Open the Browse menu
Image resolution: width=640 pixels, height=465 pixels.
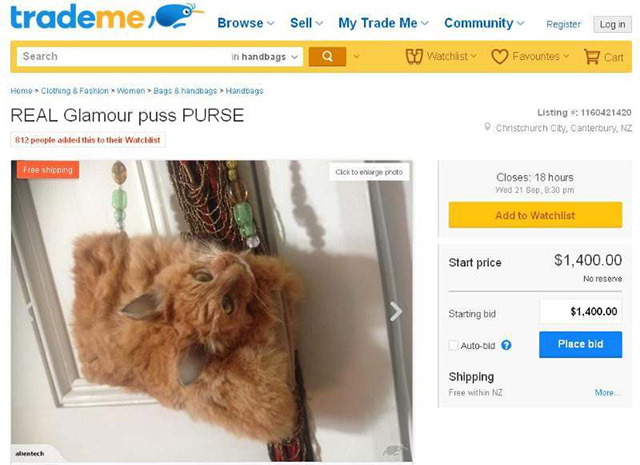pos(246,23)
